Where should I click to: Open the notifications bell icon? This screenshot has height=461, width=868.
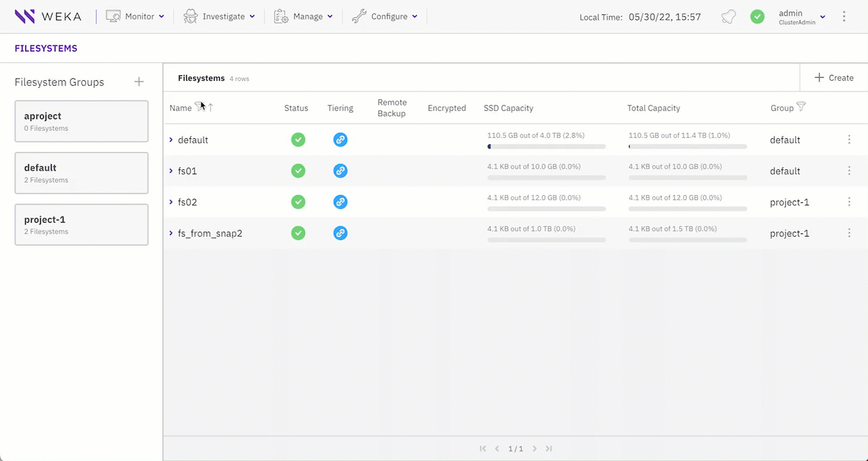(x=728, y=17)
